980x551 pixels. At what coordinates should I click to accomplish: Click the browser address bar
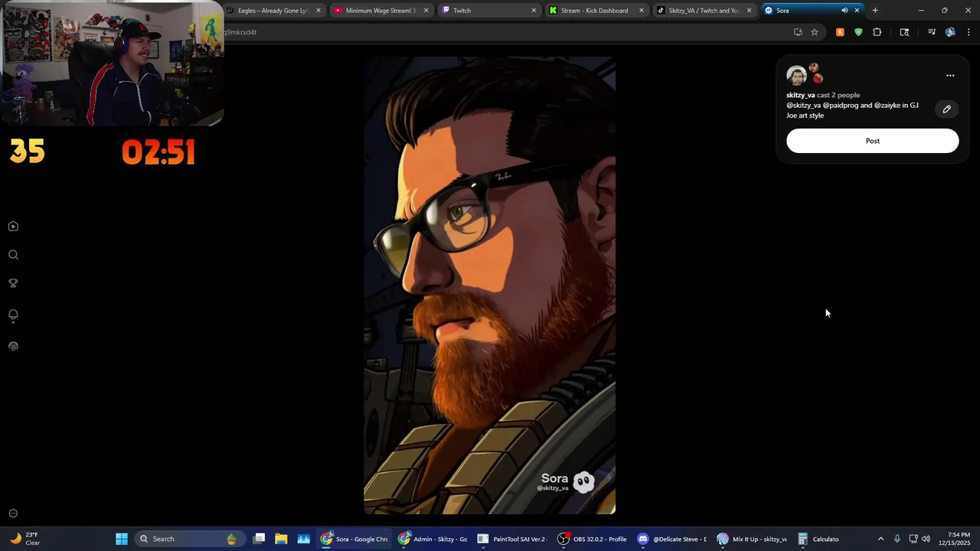coord(505,32)
